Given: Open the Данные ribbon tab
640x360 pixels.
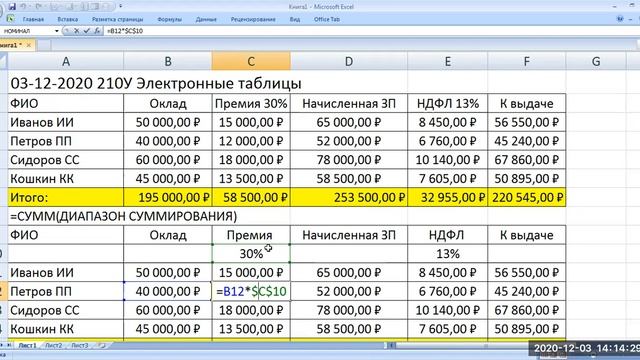Looking at the screenshot, I should (206, 19).
